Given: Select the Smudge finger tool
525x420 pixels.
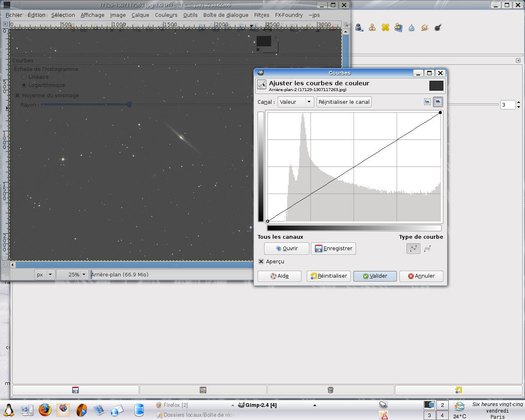Looking at the screenshot, I should point(425,27).
